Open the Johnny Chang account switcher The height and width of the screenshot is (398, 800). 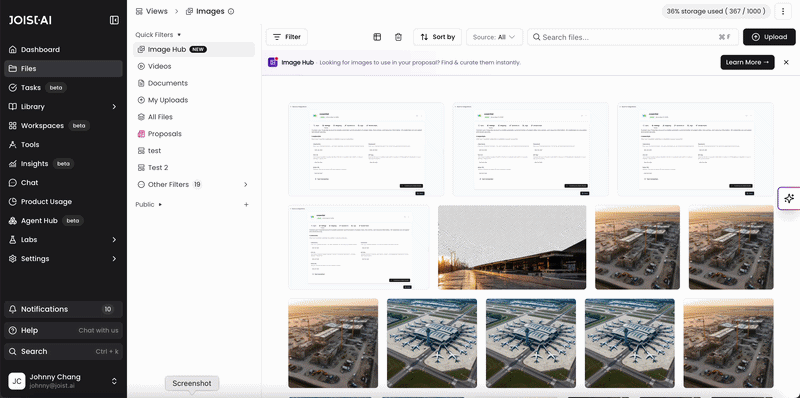coord(114,381)
